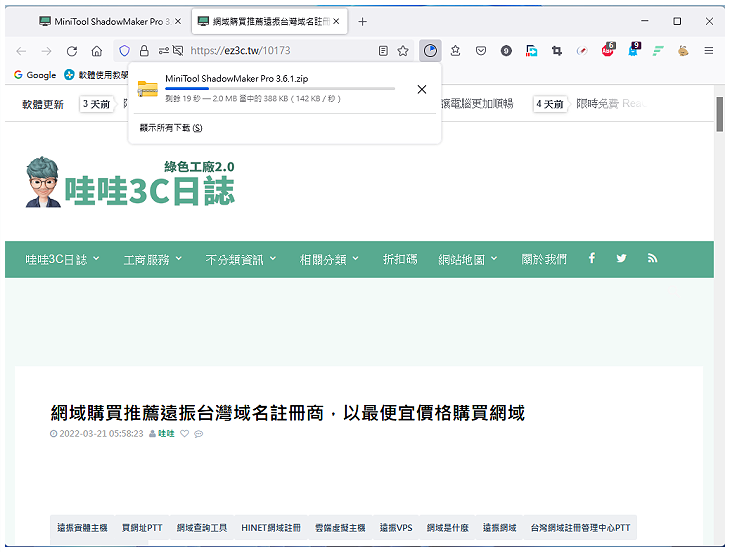Open Firefox application menu hamburger
Viewport: 736px width, 552px height.
[709, 51]
